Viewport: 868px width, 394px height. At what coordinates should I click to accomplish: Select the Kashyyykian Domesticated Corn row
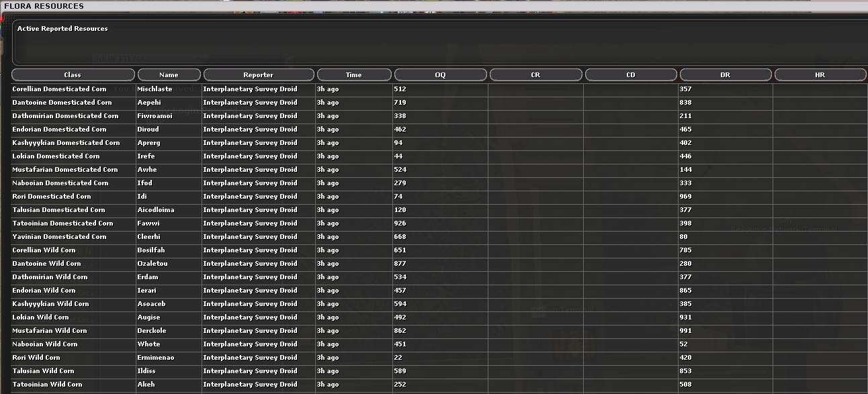click(66, 143)
